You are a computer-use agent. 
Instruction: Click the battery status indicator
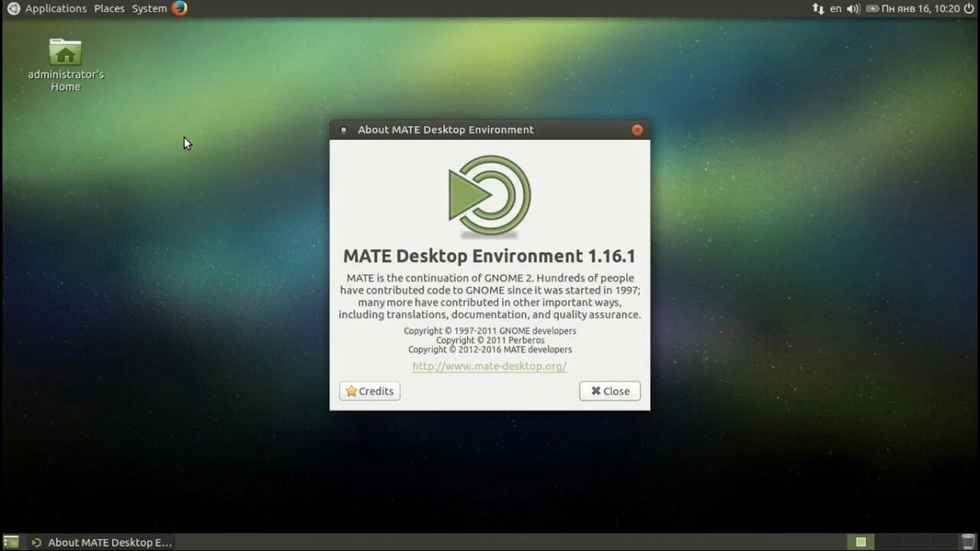click(872, 8)
